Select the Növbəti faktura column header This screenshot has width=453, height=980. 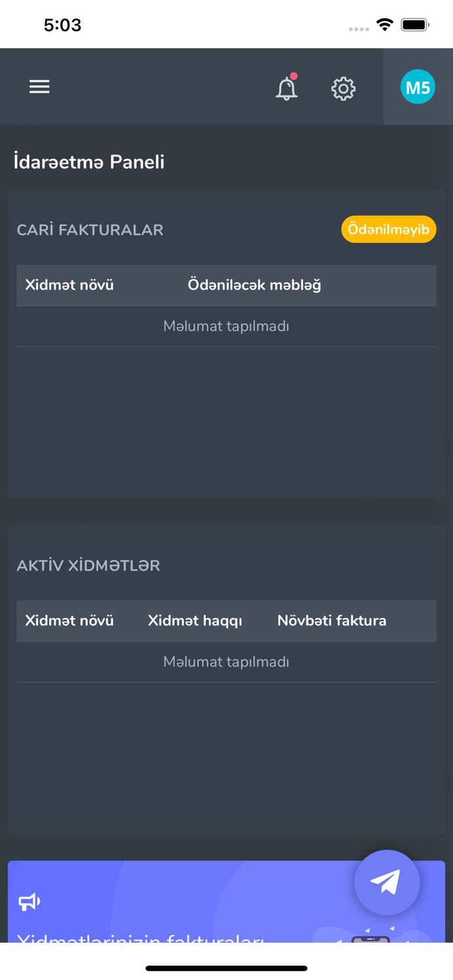tap(331, 621)
